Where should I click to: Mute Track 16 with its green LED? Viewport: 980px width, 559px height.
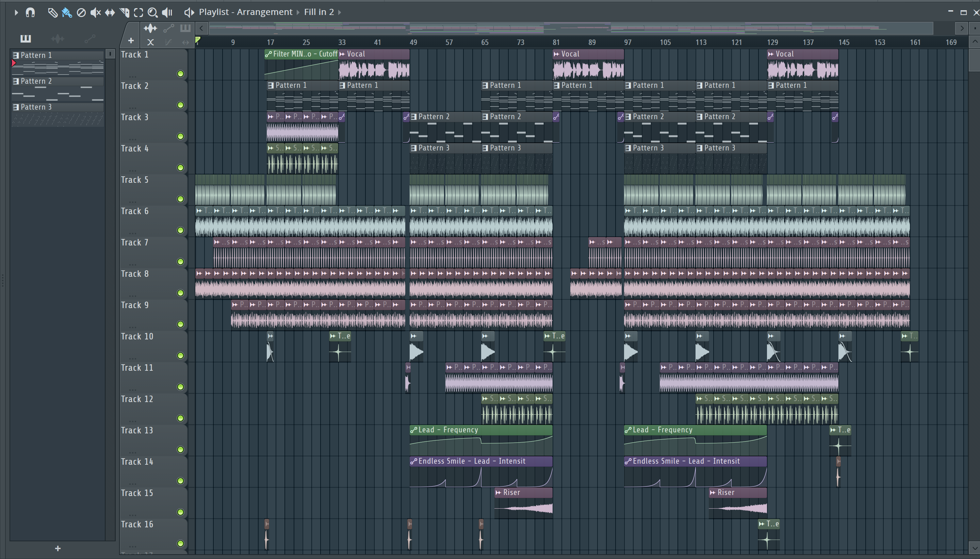180,543
